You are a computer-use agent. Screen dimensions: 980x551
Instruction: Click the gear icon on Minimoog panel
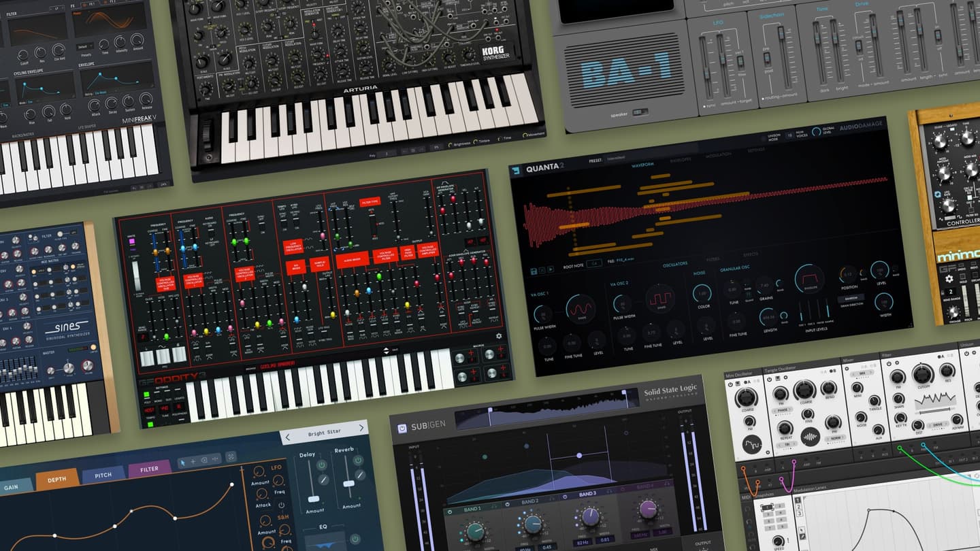click(x=949, y=279)
